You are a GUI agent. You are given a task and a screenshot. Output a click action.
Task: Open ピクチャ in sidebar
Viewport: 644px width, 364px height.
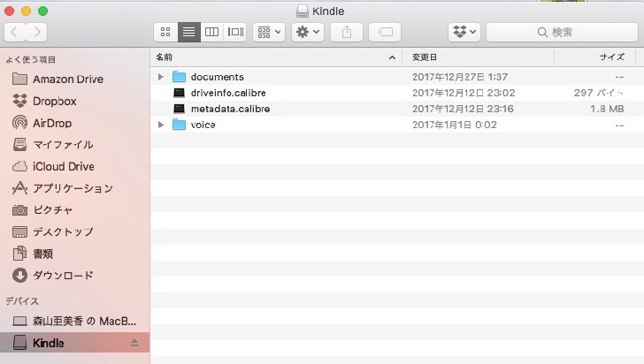74,209
